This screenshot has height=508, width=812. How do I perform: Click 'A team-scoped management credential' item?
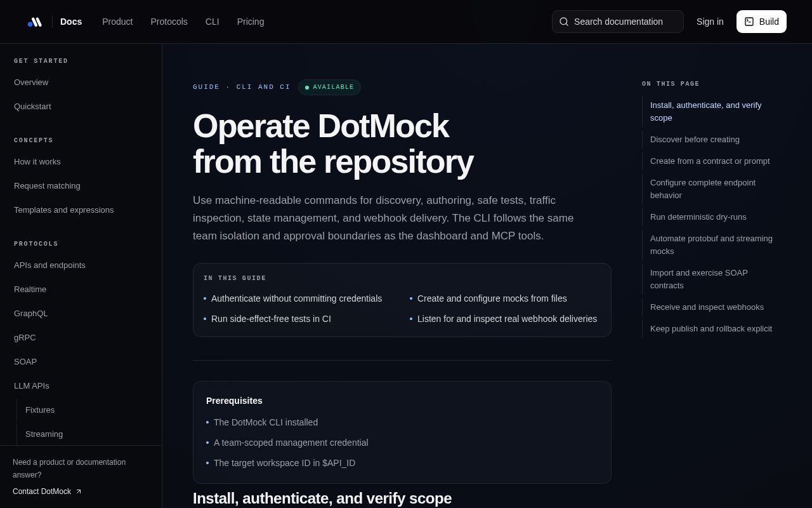click(291, 443)
